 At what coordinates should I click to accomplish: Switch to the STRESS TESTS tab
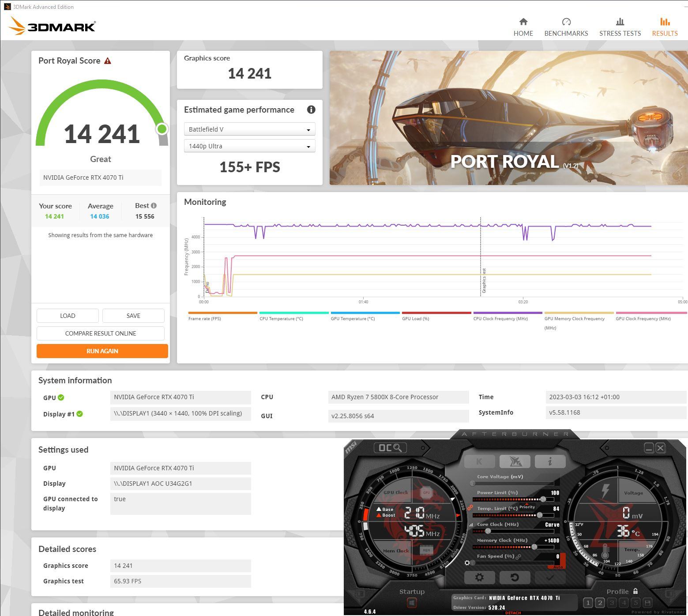pos(620,27)
